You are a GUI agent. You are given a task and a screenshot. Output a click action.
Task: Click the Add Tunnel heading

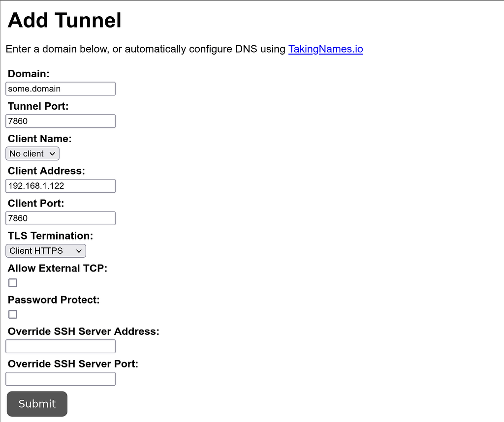pos(64,21)
